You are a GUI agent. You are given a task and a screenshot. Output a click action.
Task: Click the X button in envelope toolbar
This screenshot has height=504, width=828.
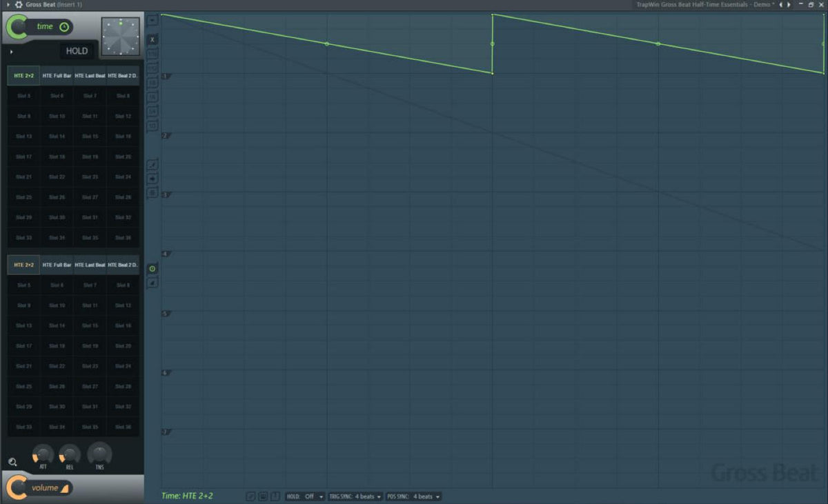tap(152, 39)
